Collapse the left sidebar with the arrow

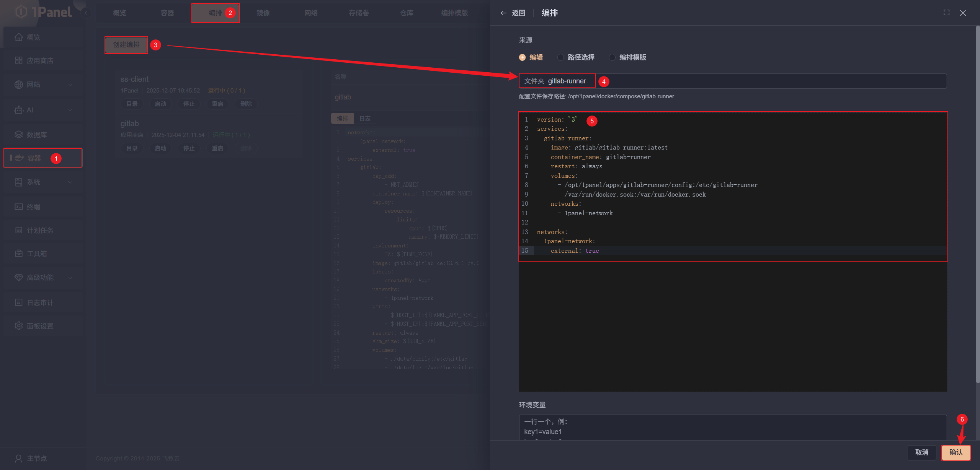tap(86, 13)
